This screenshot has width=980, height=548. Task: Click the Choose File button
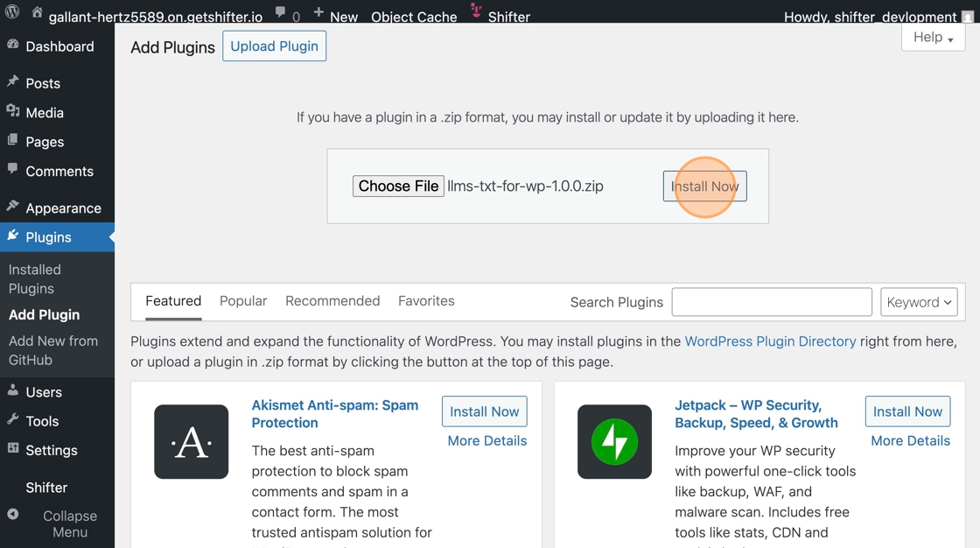tap(399, 186)
